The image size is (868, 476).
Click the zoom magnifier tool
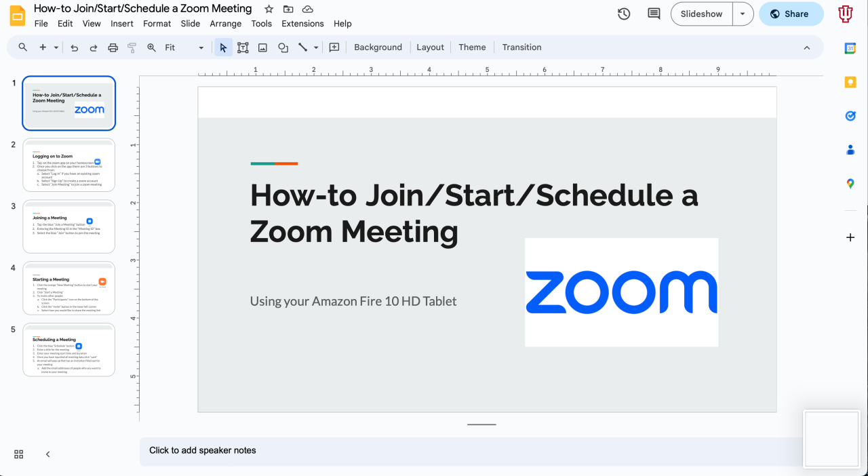click(151, 47)
